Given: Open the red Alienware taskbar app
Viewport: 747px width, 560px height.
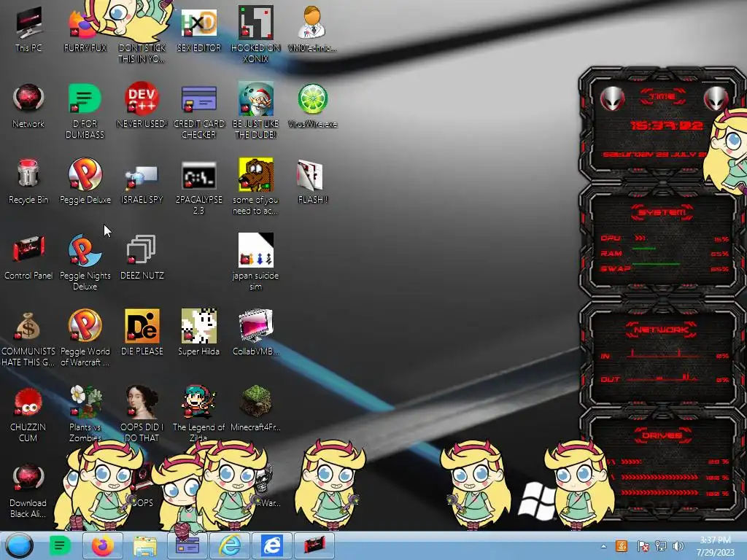Looking at the screenshot, I should [314, 545].
